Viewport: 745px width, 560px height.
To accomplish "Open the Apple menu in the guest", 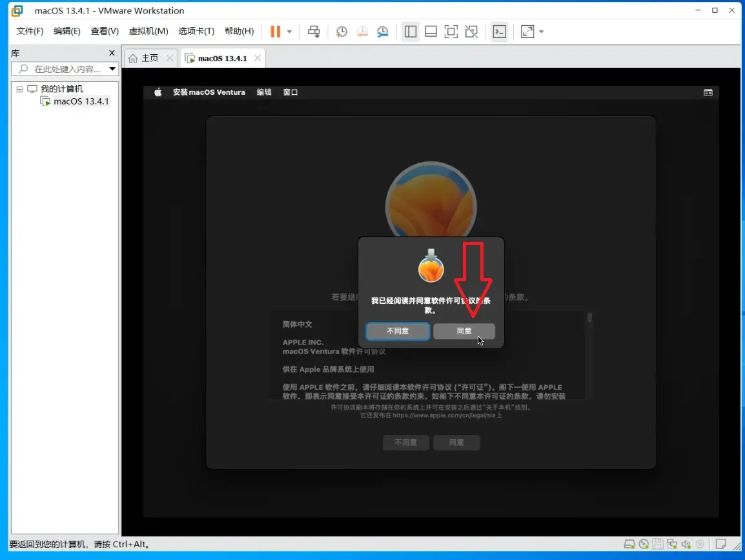I will 158,92.
